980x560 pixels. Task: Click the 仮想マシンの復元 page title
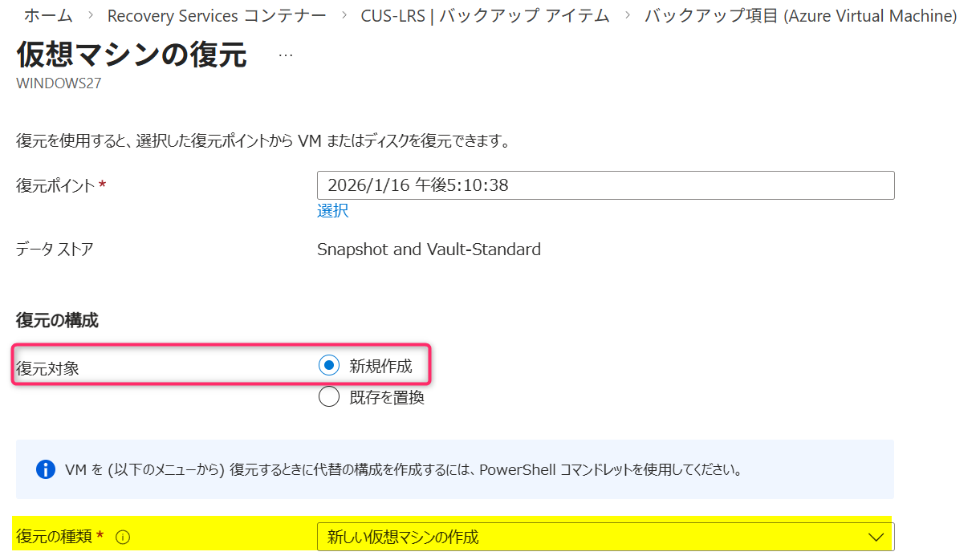coord(132,55)
